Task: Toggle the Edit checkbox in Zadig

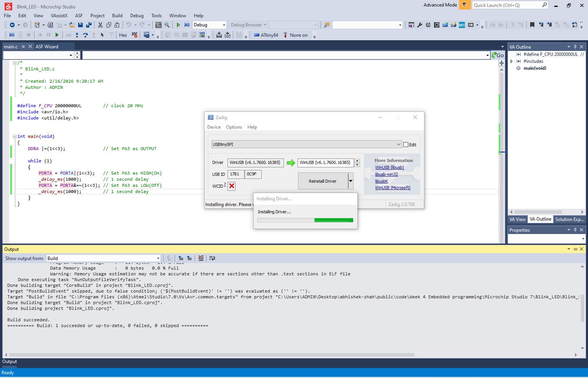Action: pyautogui.click(x=406, y=145)
